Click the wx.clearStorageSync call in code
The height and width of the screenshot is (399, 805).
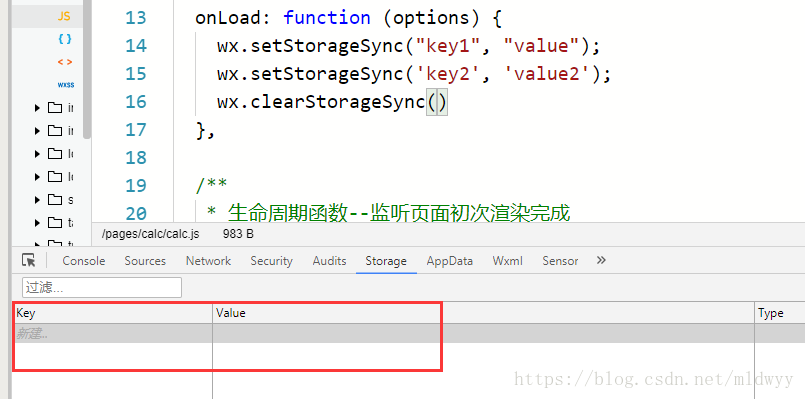click(x=332, y=102)
